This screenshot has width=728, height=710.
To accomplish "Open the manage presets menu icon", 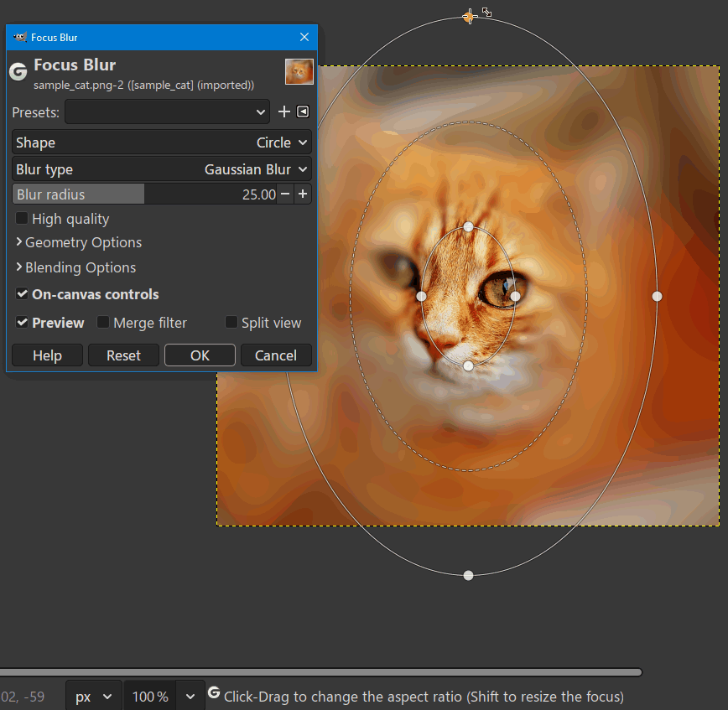I will point(303,111).
